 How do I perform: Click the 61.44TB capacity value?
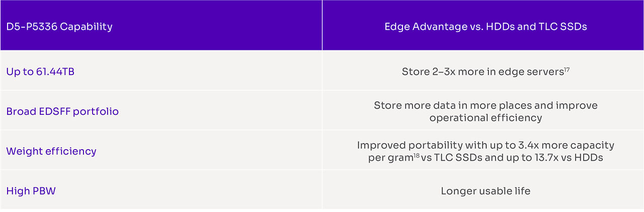(x=55, y=72)
